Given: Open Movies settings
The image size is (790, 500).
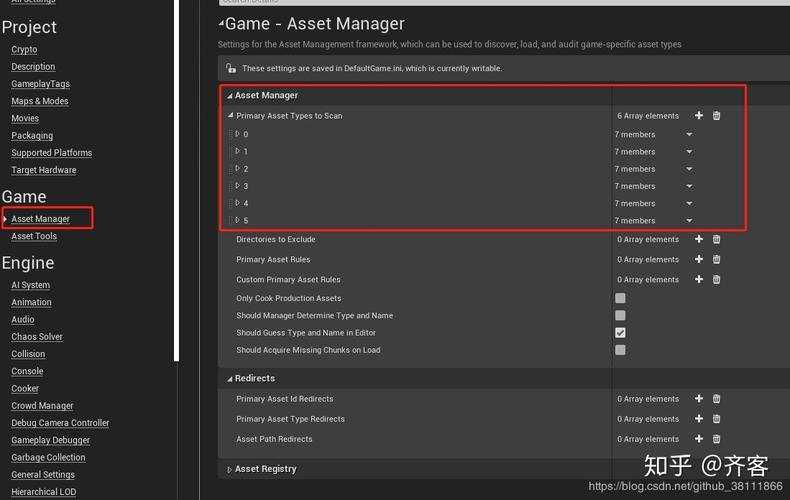Looking at the screenshot, I should pyautogui.click(x=25, y=118).
